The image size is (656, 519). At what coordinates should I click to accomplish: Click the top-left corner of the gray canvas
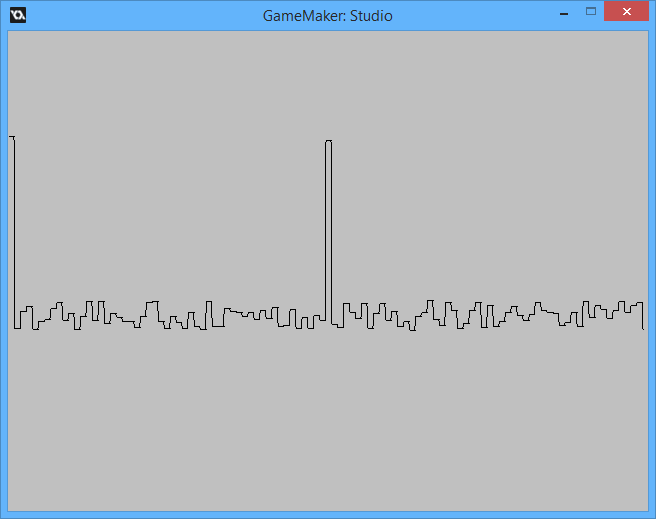(x=10, y=33)
